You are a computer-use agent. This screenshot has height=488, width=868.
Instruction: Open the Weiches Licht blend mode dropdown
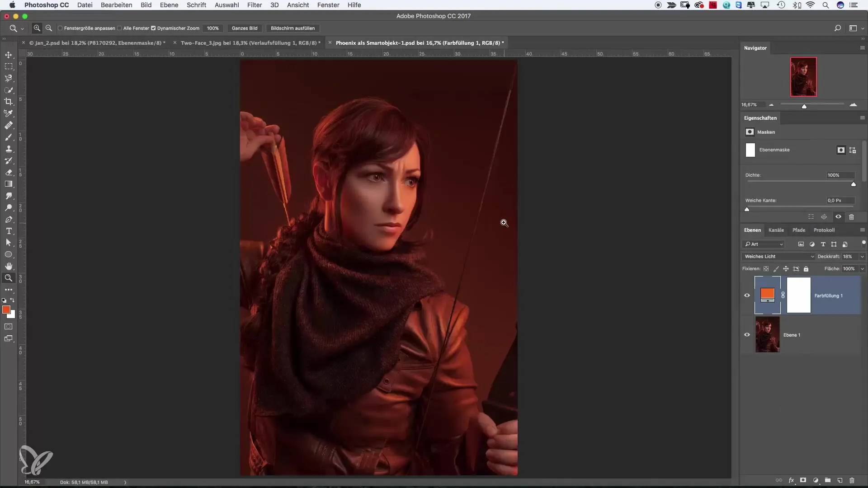pos(778,256)
